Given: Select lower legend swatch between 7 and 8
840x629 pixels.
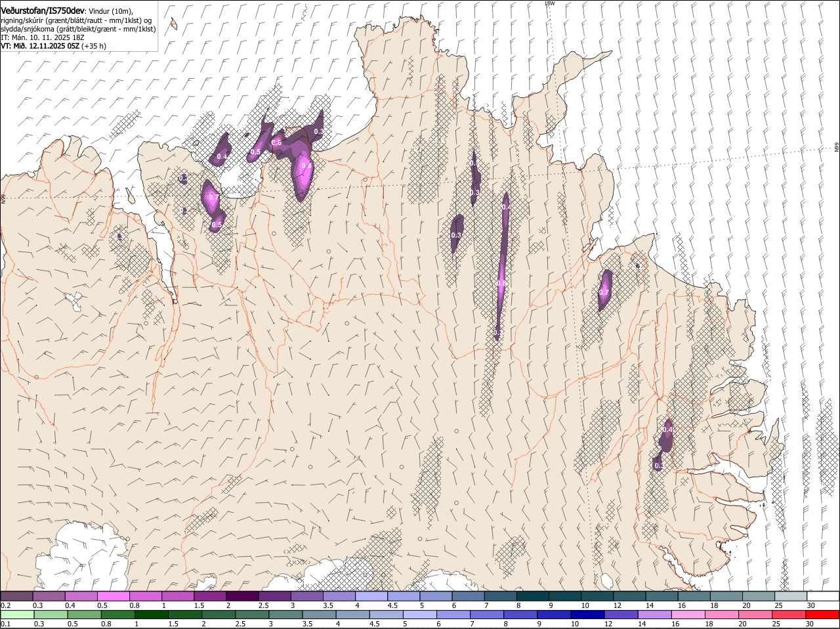Looking at the screenshot, I should pyautogui.click(x=487, y=615).
